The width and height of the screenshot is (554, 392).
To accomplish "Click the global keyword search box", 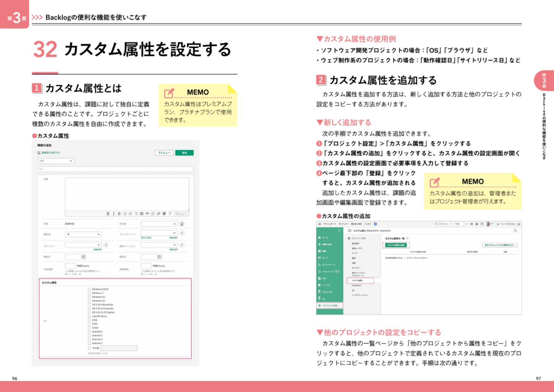I will [x=449, y=224].
